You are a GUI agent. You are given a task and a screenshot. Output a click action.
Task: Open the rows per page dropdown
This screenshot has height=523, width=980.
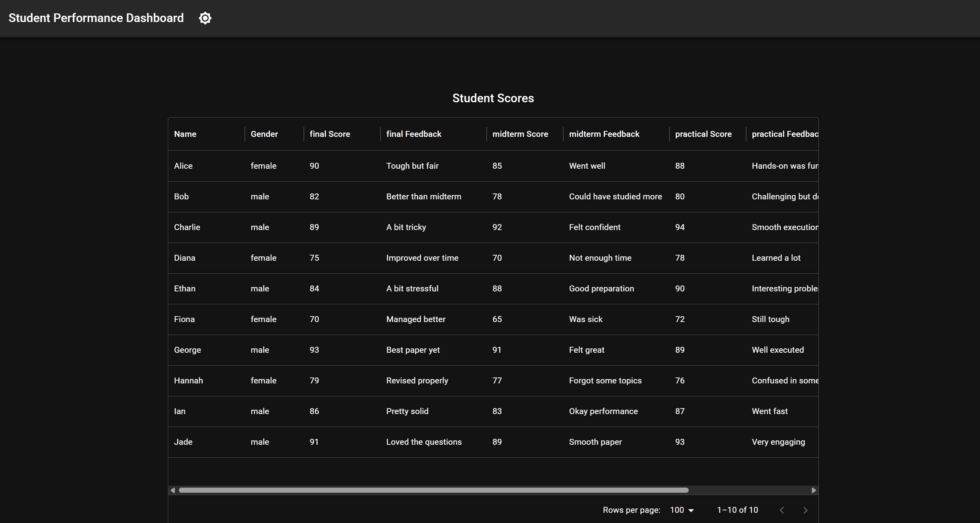click(682, 510)
